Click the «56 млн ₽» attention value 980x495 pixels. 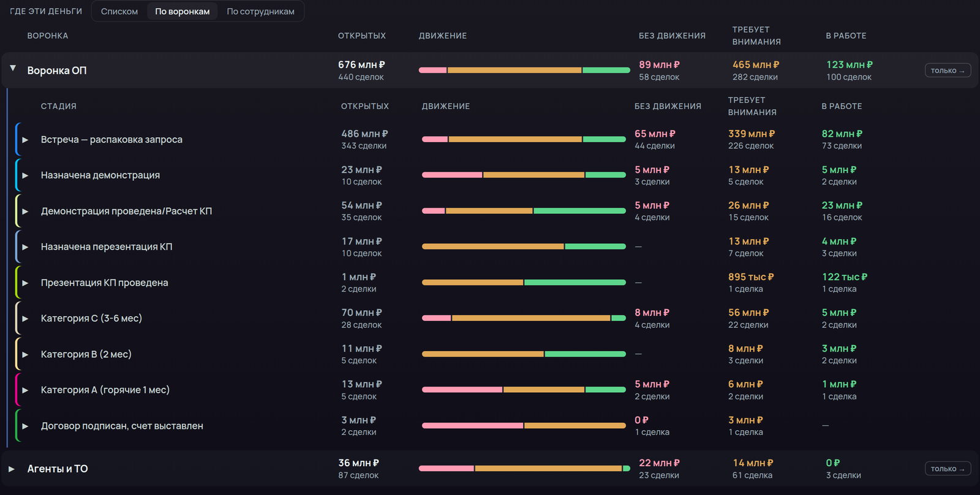748,312
